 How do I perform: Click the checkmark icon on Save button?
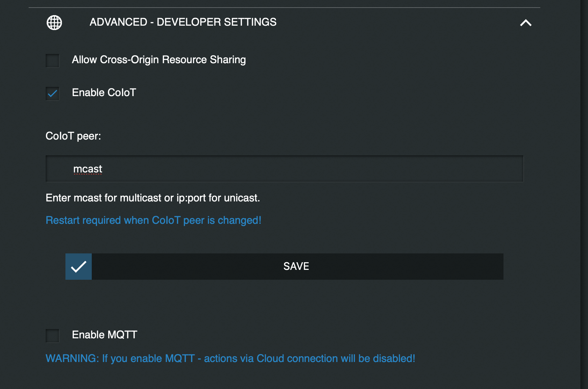tap(79, 267)
